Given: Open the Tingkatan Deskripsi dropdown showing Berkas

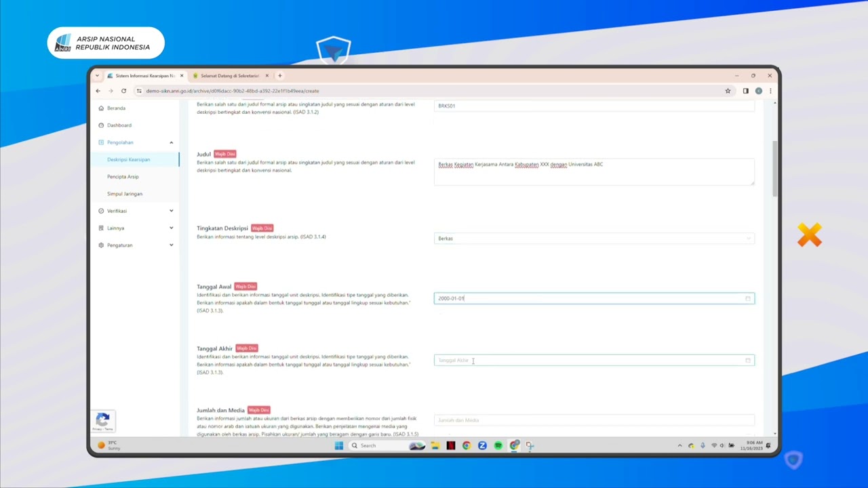Looking at the screenshot, I should pos(594,239).
